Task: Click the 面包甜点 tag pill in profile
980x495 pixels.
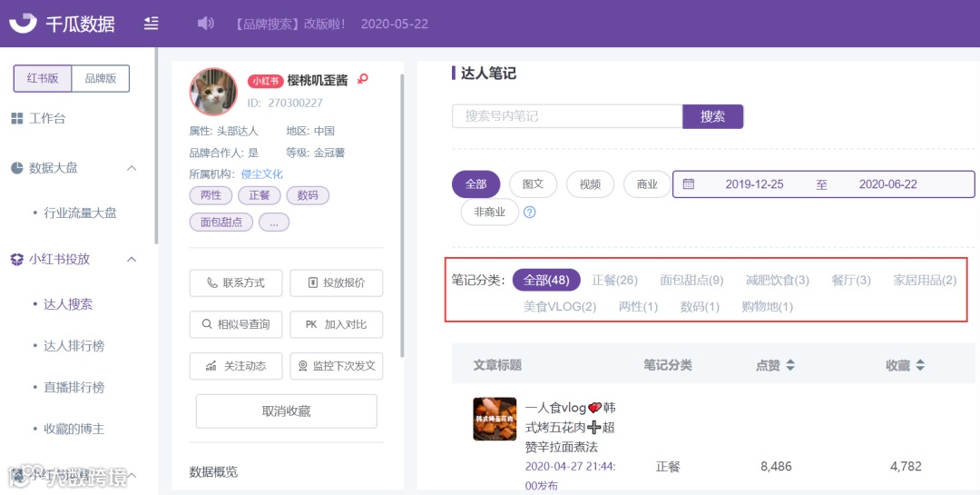Action: click(x=221, y=223)
